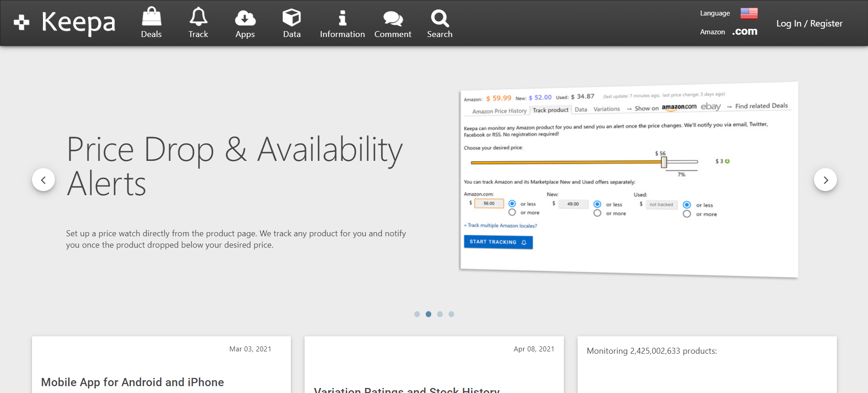Select third carousel dot indicator

coord(440,314)
